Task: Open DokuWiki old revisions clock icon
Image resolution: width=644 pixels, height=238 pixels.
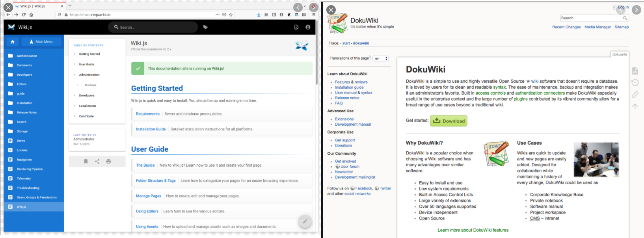Action: pos(635,83)
